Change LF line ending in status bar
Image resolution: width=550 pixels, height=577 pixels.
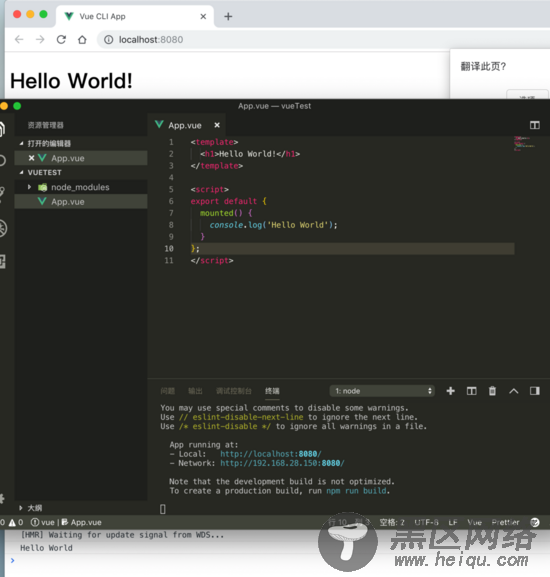pos(453,522)
